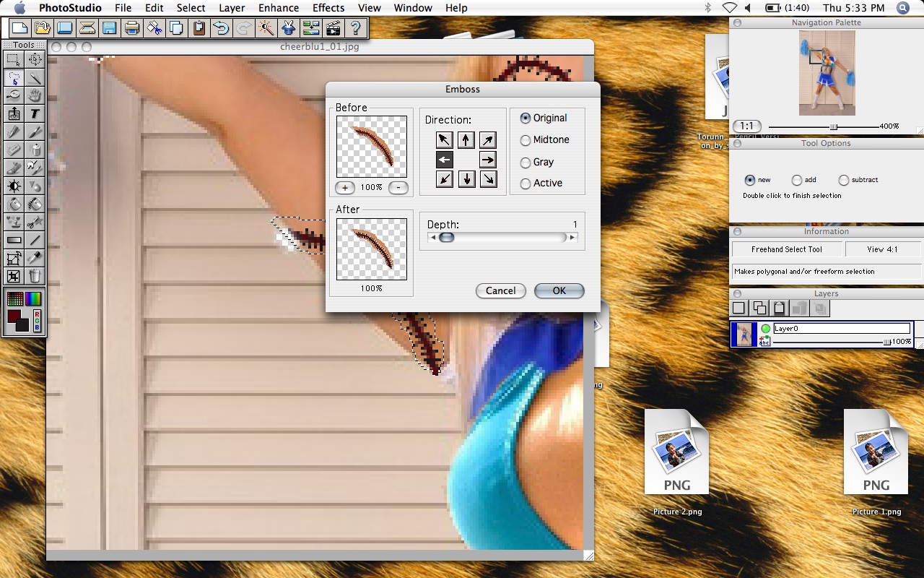Select the Eyedropper tool
Viewport: 924px width, 578px height.
tap(35, 258)
